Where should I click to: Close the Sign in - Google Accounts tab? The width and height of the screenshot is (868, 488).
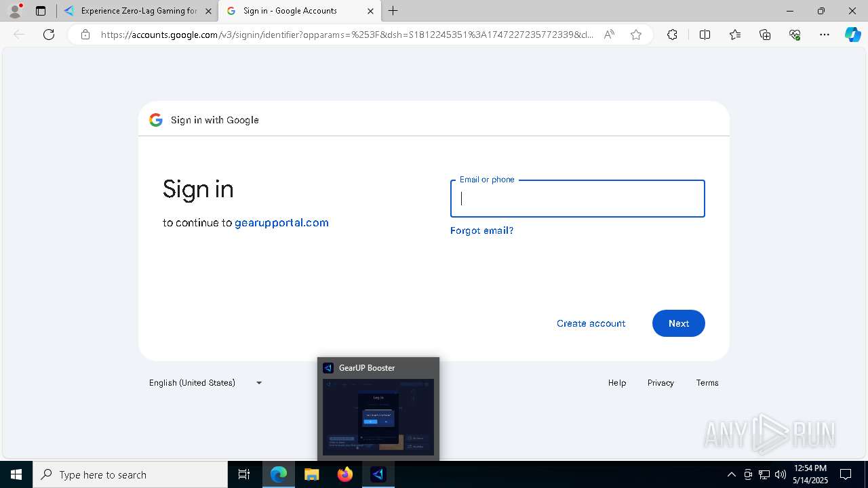[370, 11]
